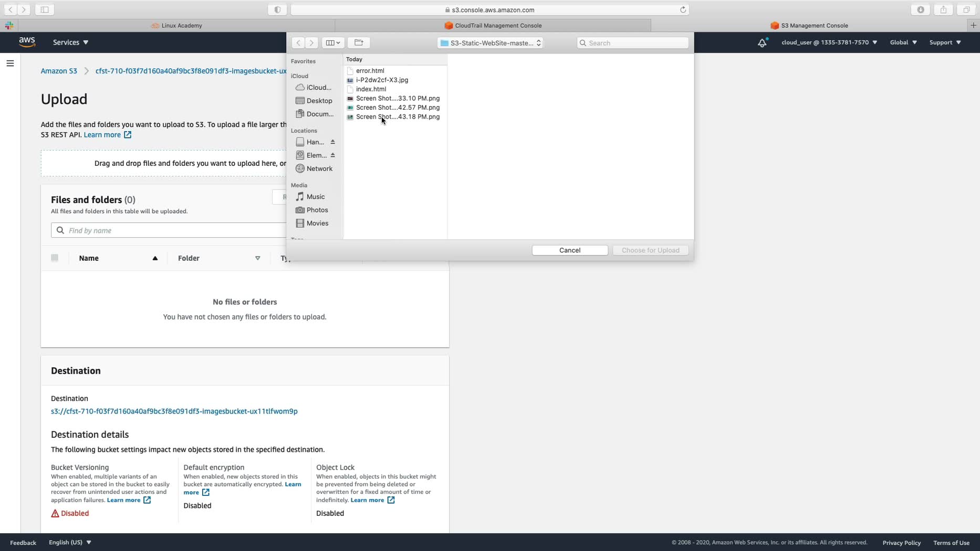Go back in the file picker dialog
The height and width of the screenshot is (551, 980).
(298, 43)
